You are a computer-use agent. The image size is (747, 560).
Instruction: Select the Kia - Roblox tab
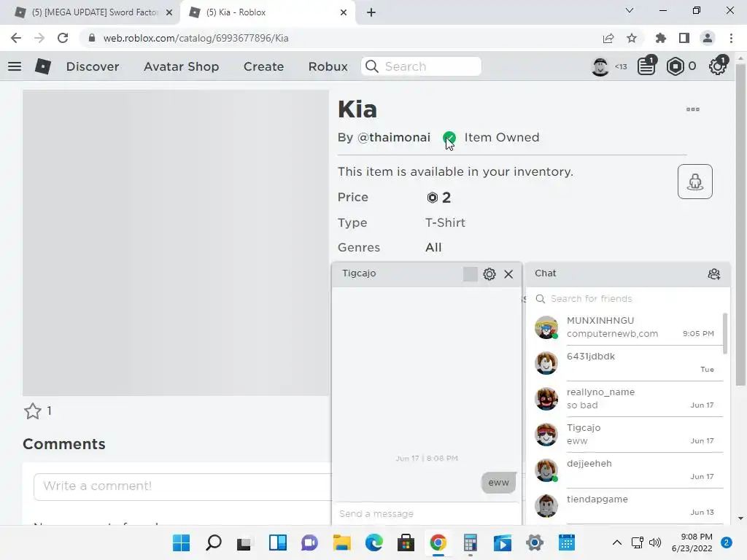(x=267, y=12)
